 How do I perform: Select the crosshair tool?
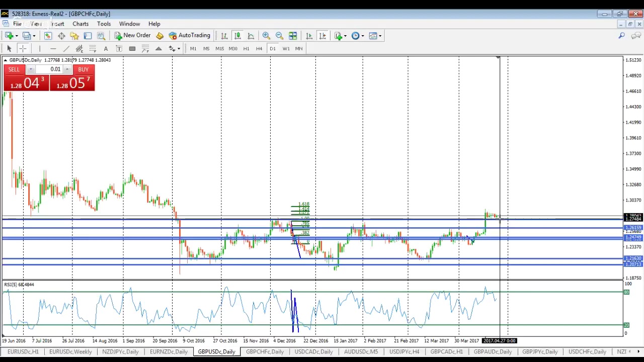(x=23, y=49)
